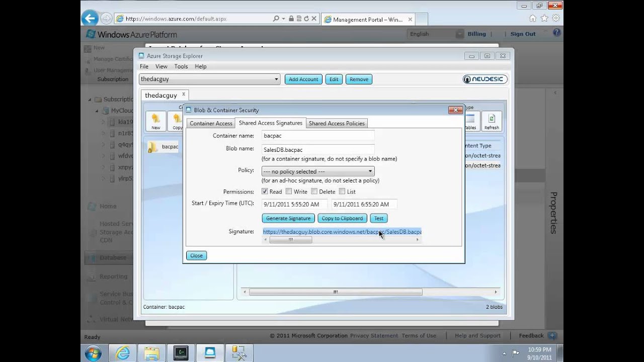644x362 pixels.
Task: Open Internet Explorer from taskbar
Action: click(122, 353)
